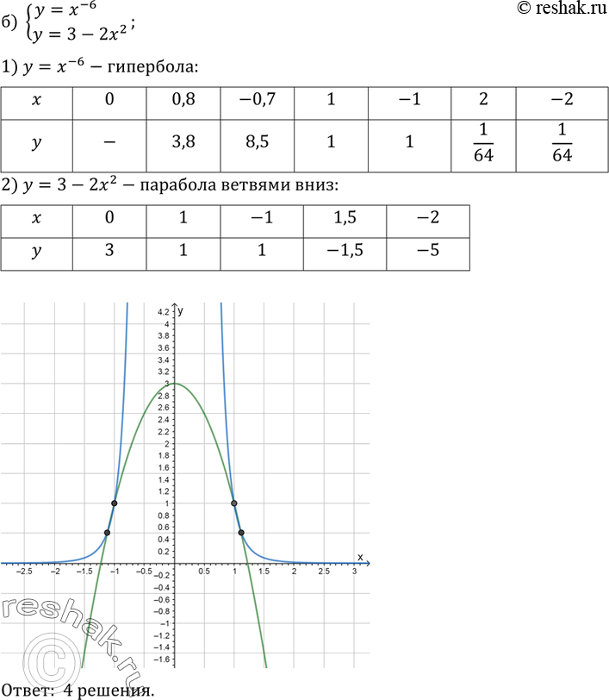Click the lower left intersection point near x = −1.1
Image resolution: width=609 pixels, height=700 pixels.
[x=108, y=533]
